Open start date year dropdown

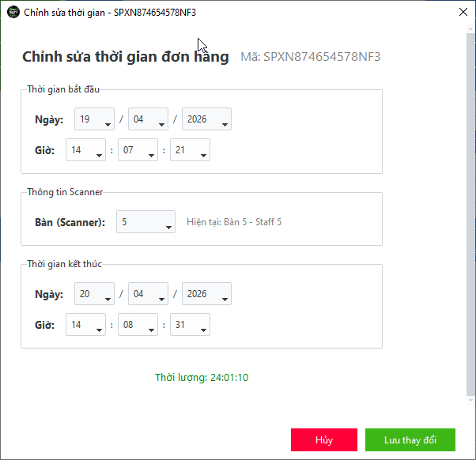(206, 120)
